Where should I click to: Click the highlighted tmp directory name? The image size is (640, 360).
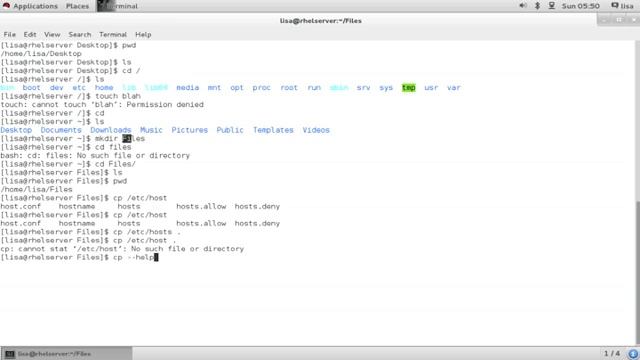409,88
